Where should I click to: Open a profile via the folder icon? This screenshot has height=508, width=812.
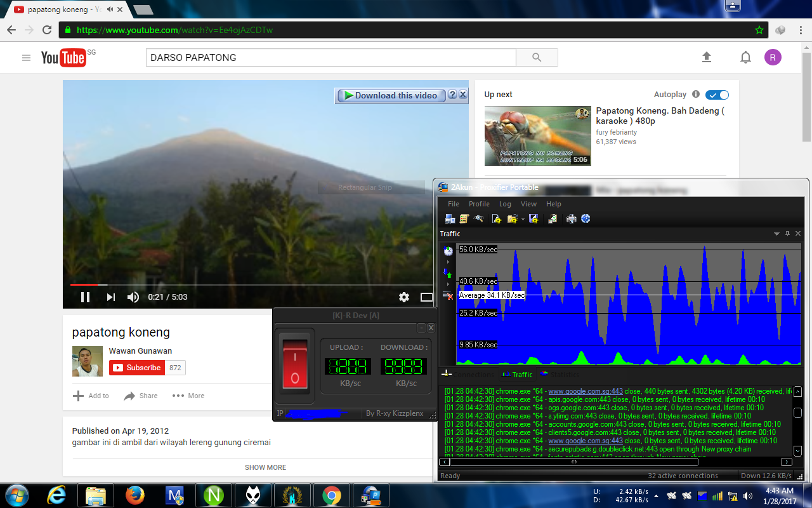(511, 218)
